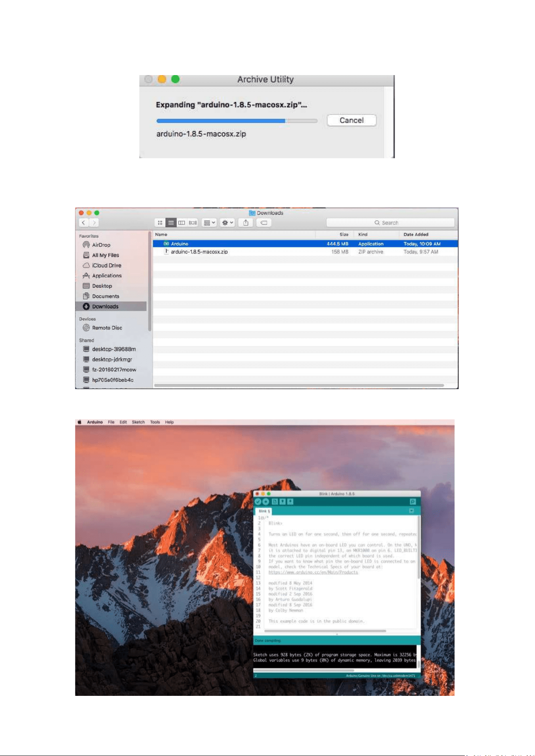Click the Finder edit tags icon
Image resolution: width=535 pixels, height=756 pixels.
[264, 223]
